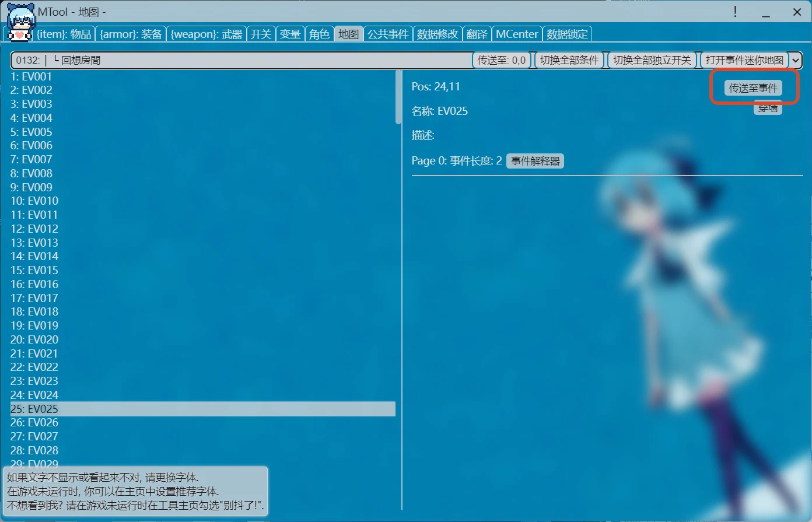Viewport: 812px width, 522px height.
Task: Select event 3: EV003
Action: click(x=202, y=104)
